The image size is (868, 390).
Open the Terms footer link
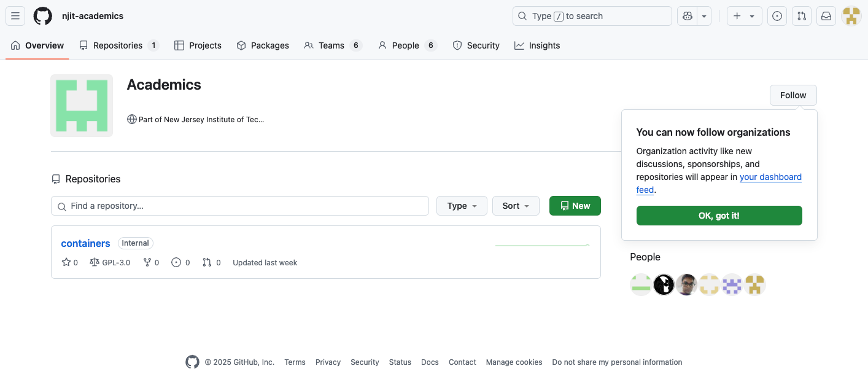295,362
